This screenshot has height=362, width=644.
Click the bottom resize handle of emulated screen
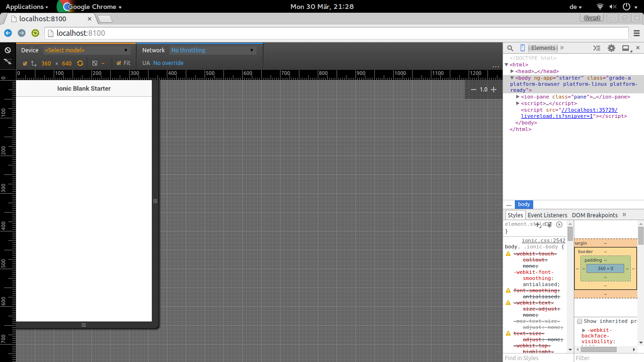(84, 325)
